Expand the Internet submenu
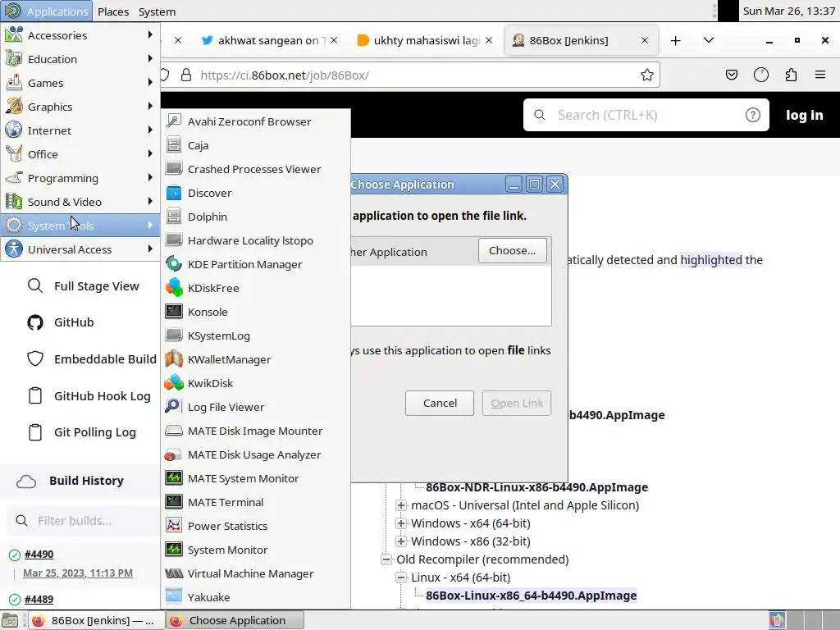The height and width of the screenshot is (630, 840). (80, 130)
